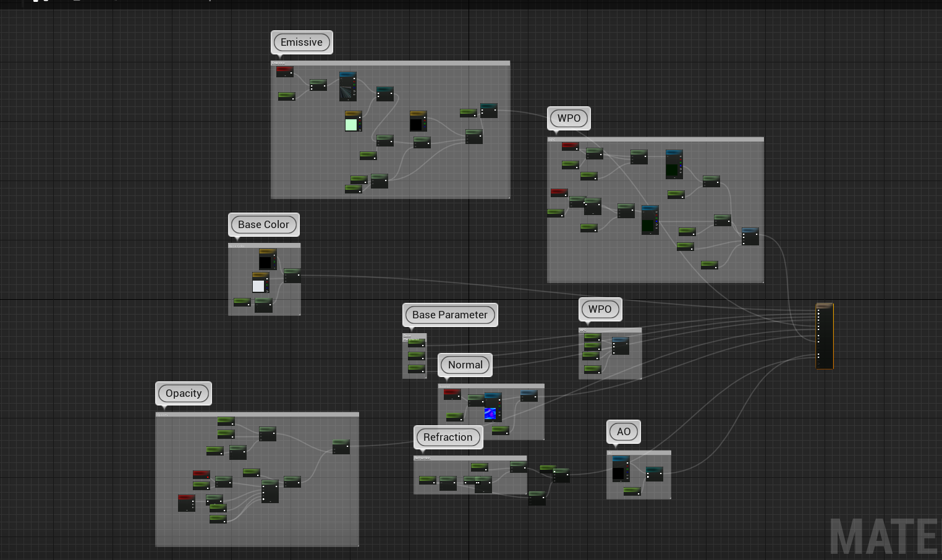Select the Opacity comment bubble
Image resolution: width=942 pixels, height=560 pixels.
pos(184,393)
